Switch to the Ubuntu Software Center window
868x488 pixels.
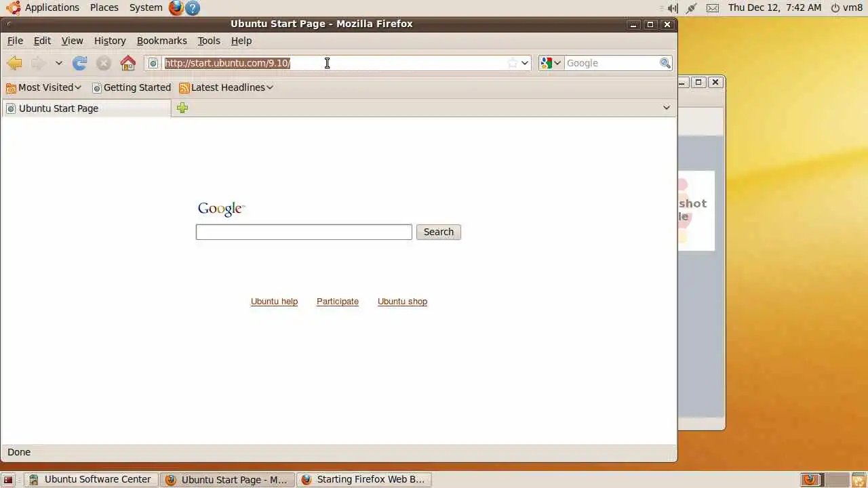click(90, 480)
